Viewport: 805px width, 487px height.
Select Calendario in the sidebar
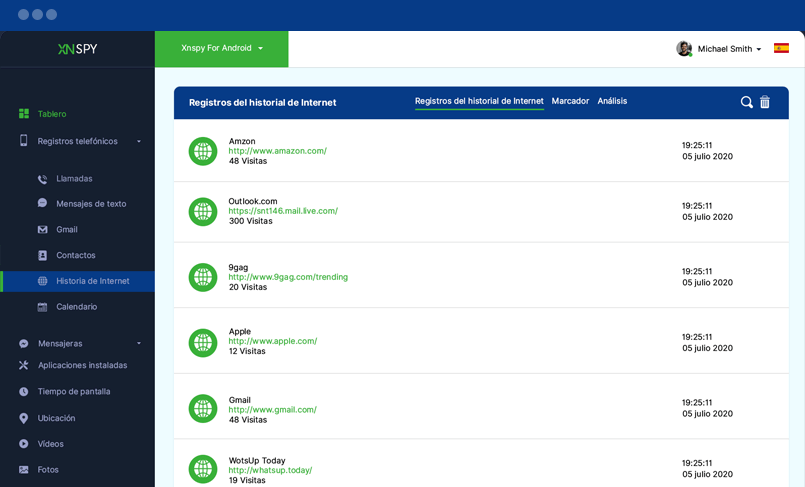coord(76,307)
